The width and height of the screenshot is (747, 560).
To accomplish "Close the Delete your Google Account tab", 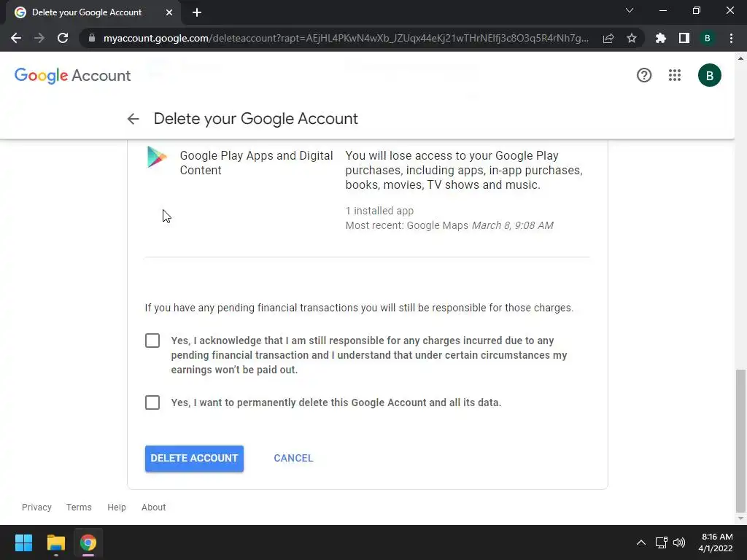I will click(169, 12).
